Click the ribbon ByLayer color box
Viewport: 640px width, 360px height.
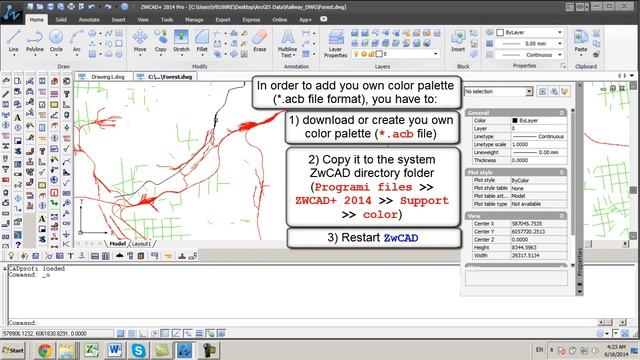pyautogui.click(x=500, y=32)
